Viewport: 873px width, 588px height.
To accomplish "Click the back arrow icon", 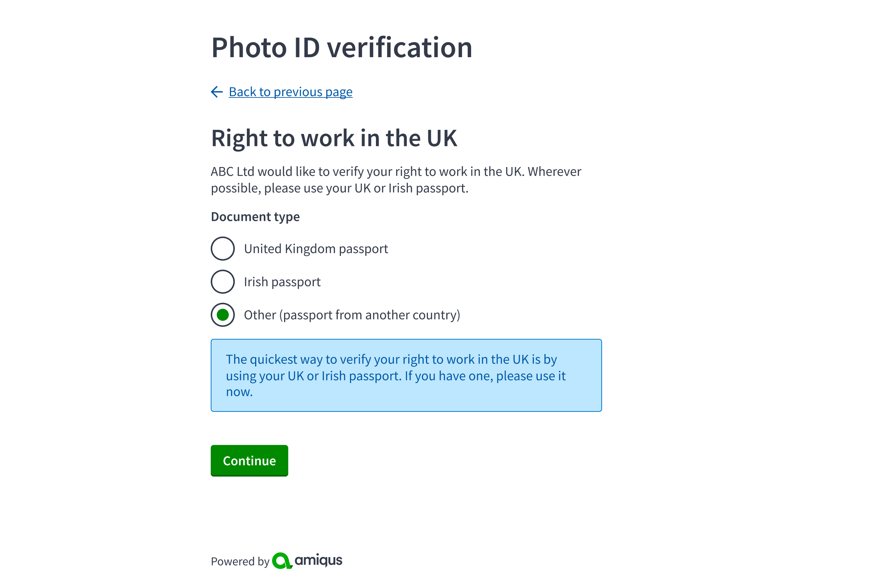I will [x=217, y=92].
